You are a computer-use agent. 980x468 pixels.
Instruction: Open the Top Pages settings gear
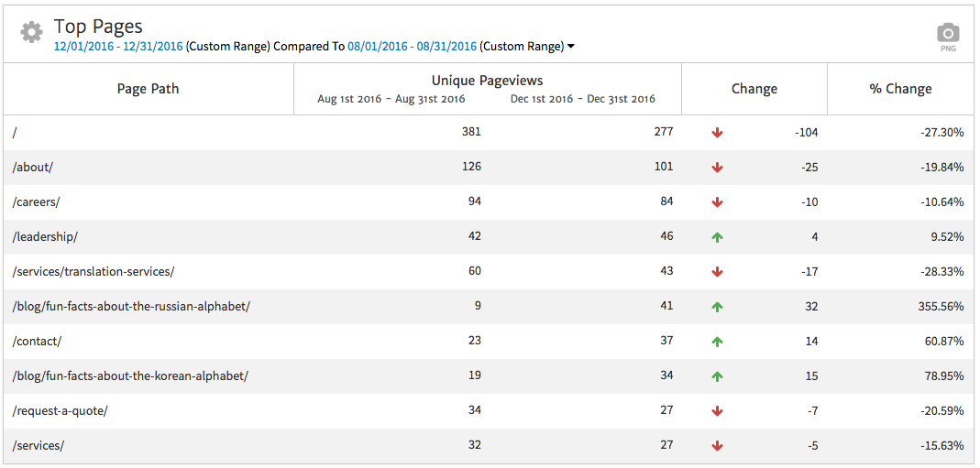pos(31,32)
